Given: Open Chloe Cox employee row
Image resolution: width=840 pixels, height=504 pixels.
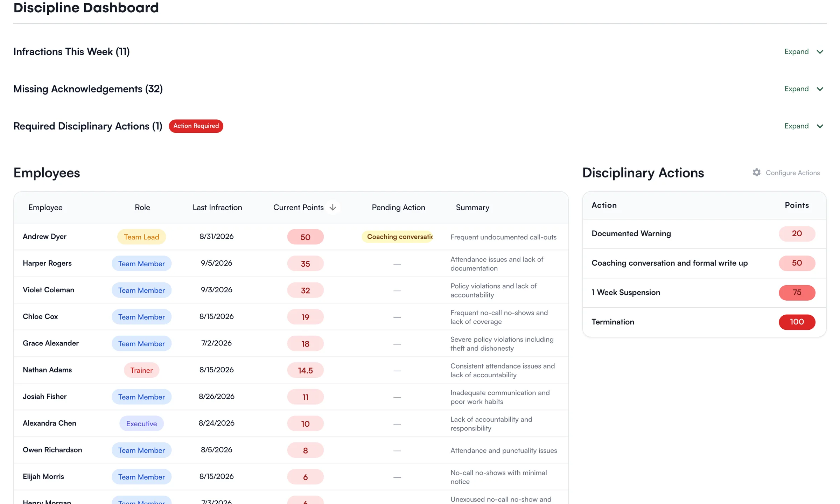Looking at the screenshot, I should [291, 317].
